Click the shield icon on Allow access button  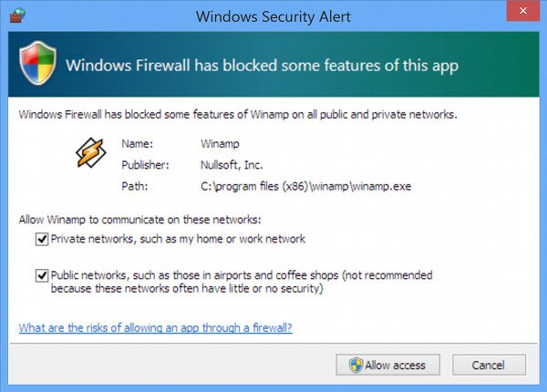tap(356, 366)
